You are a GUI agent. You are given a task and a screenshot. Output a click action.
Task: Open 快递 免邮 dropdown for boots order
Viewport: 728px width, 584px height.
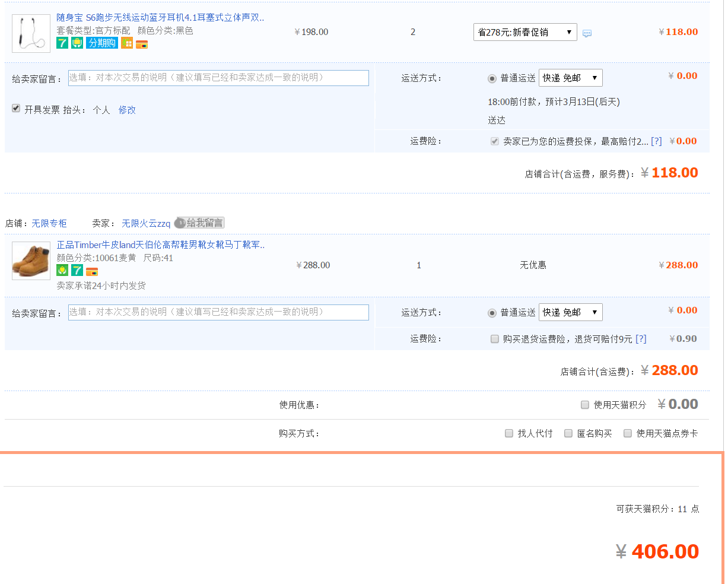[x=570, y=312]
